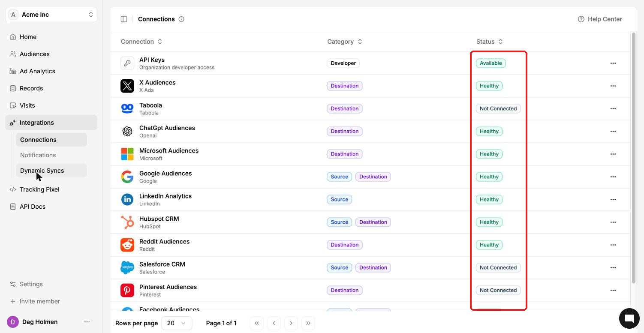Jump to the last page arrow

pos(308,323)
